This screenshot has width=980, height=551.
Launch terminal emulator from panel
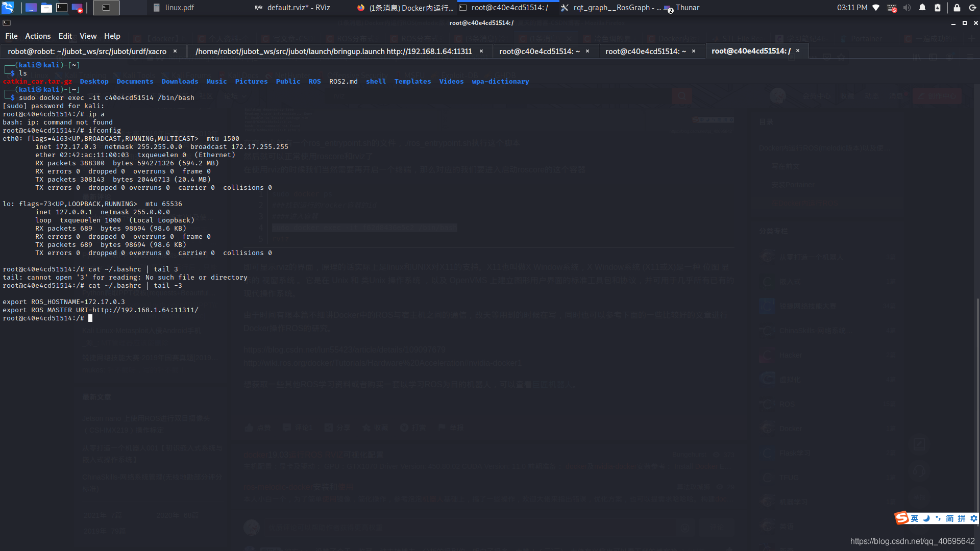pyautogui.click(x=62, y=8)
